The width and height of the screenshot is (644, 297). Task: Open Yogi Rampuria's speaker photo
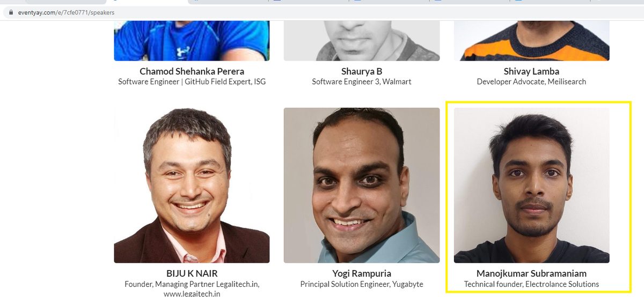(x=362, y=185)
